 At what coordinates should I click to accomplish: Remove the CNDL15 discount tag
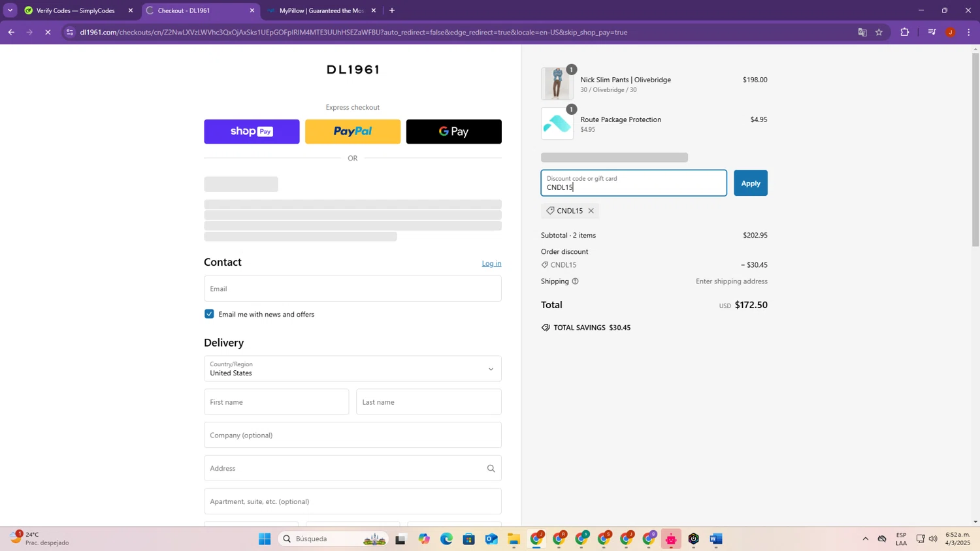(x=591, y=211)
